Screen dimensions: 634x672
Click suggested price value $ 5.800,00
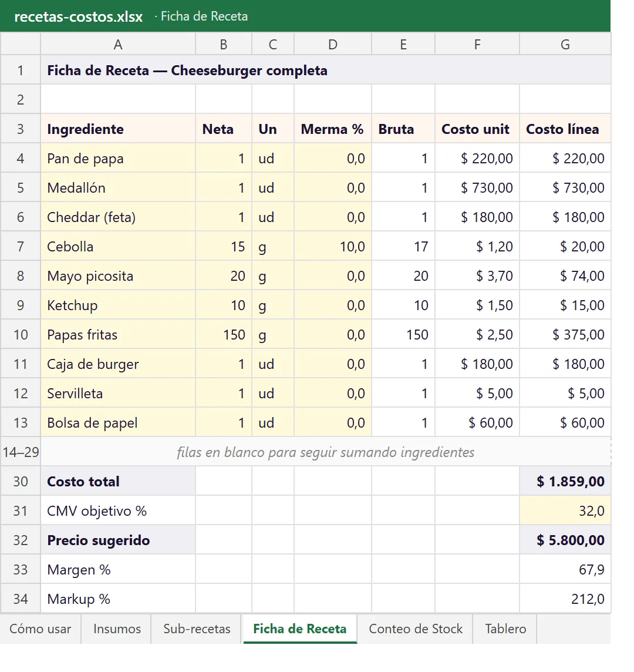(565, 540)
